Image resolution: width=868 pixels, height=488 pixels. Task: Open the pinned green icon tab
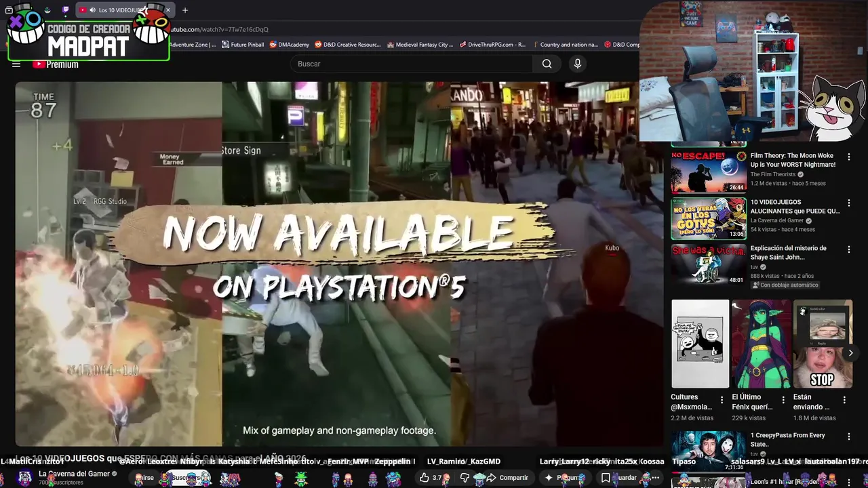pos(47,10)
